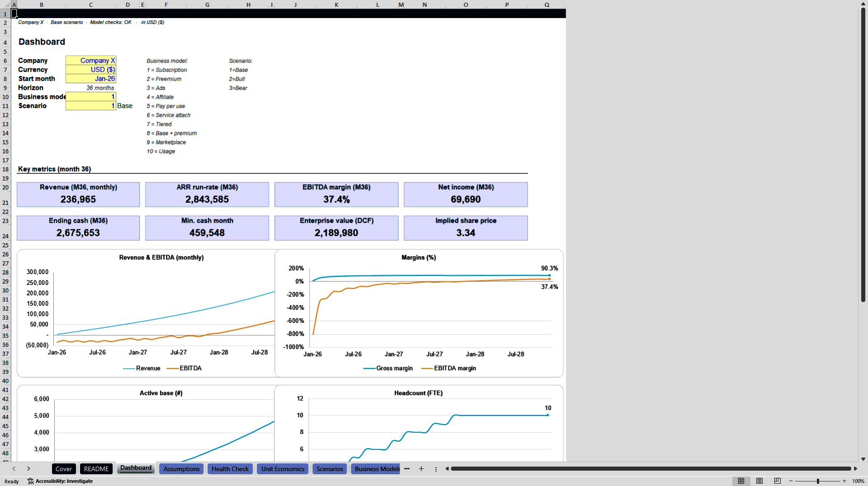This screenshot has height=486, width=868.
Task: Click the 90.3% data label in Margins chart
Action: pos(549,268)
